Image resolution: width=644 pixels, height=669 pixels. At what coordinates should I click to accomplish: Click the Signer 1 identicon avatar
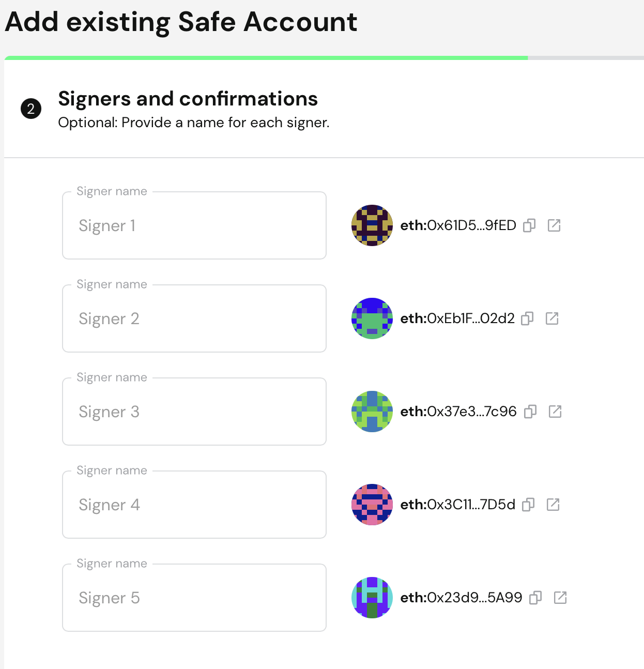click(372, 225)
